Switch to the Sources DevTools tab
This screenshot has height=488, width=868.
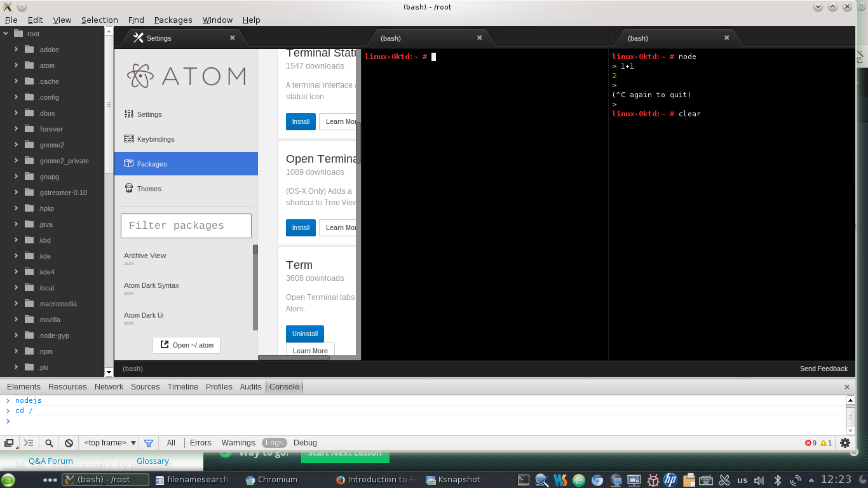pos(146,386)
